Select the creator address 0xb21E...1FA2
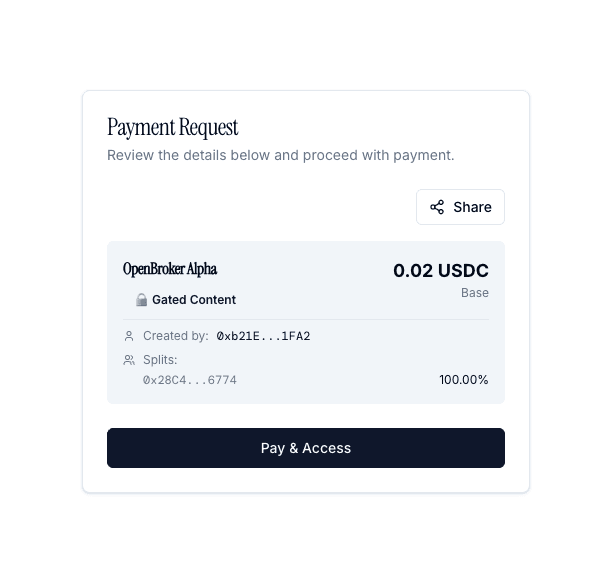This screenshot has width=602, height=571. point(263,336)
